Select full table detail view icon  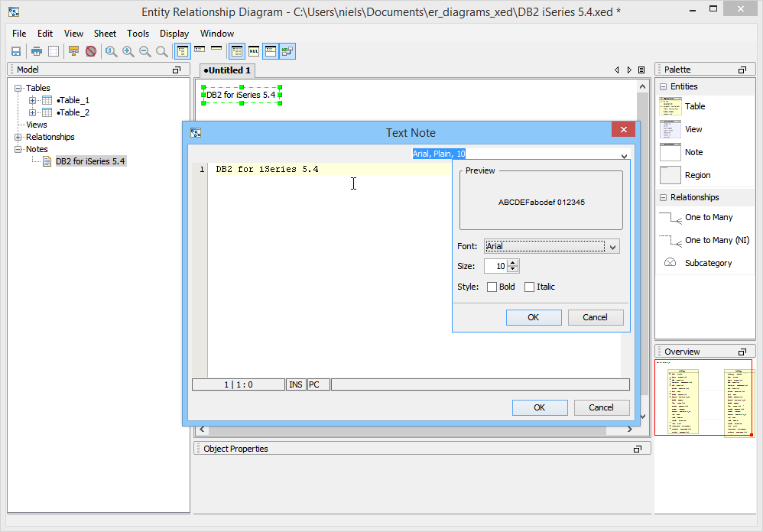(183, 51)
